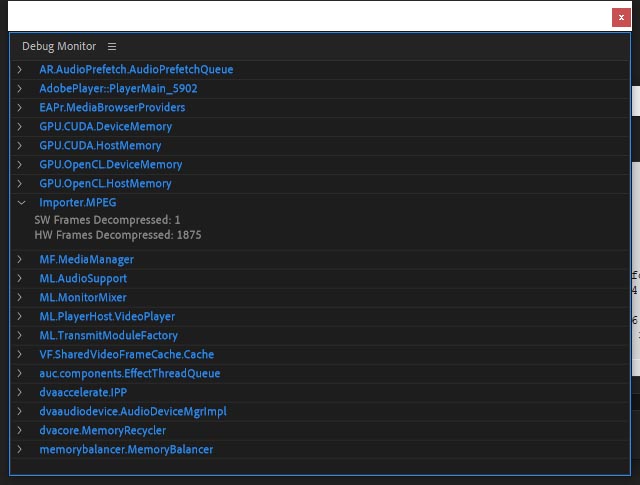The height and width of the screenshot is (485, 640).
Task: Expand the VF.SharedVideoFrameCache.Cache arrow
Action: (x=19, y=355)
